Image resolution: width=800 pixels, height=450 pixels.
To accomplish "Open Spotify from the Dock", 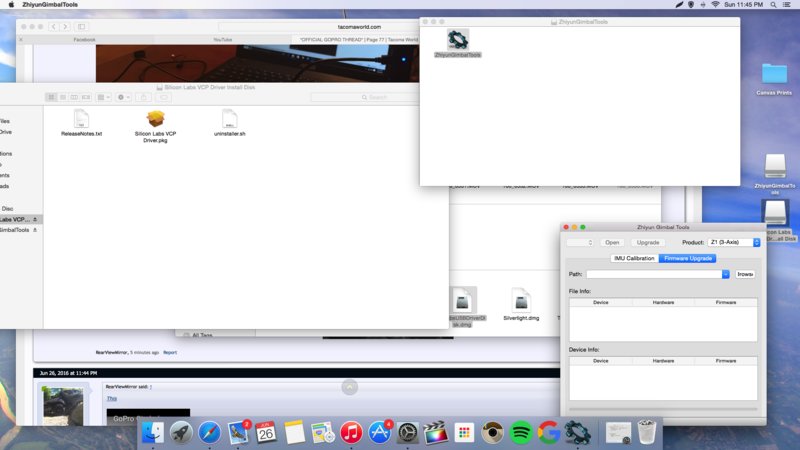I will pyautogui.click(x=520, y=433).
